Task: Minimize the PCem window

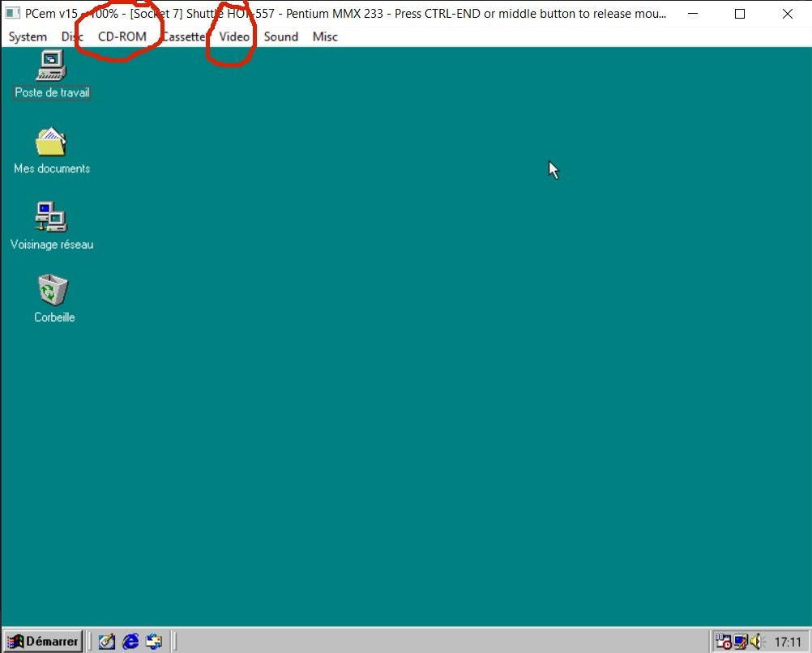Action: point(692,14)
